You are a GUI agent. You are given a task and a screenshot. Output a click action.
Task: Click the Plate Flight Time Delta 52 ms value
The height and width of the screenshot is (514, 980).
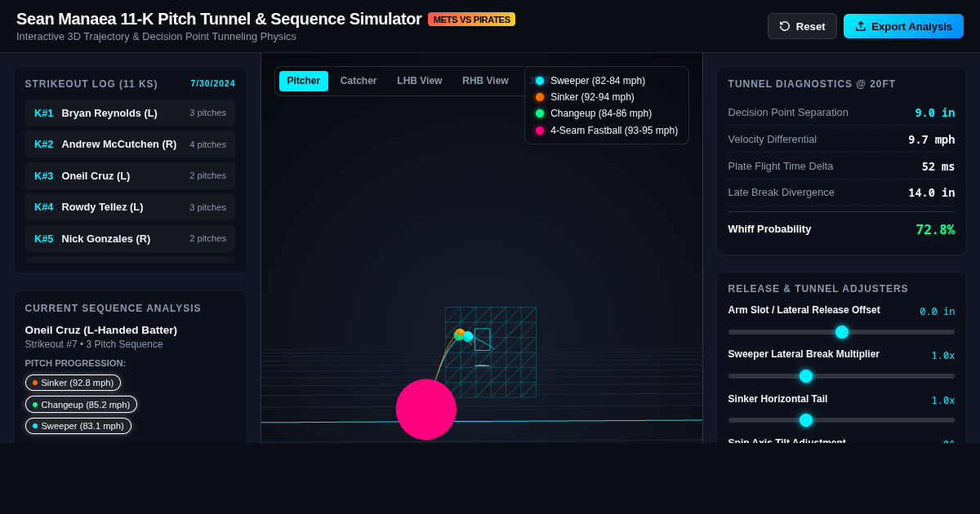click(x=938, y=166)
